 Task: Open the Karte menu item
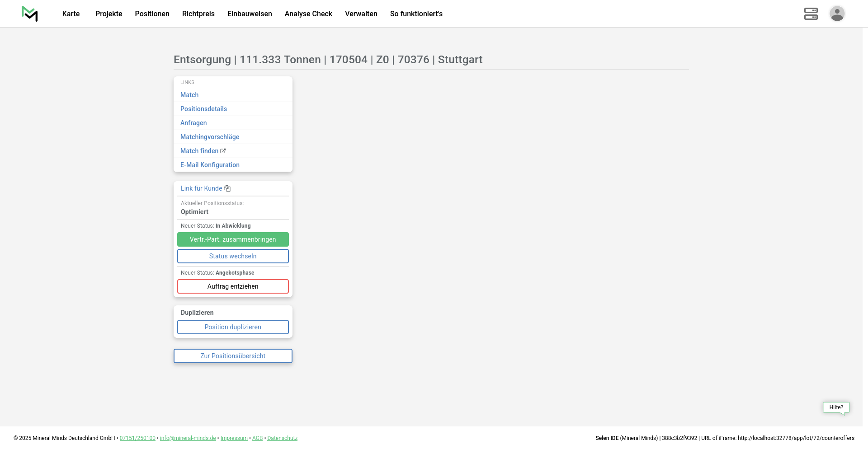(71, 14)
